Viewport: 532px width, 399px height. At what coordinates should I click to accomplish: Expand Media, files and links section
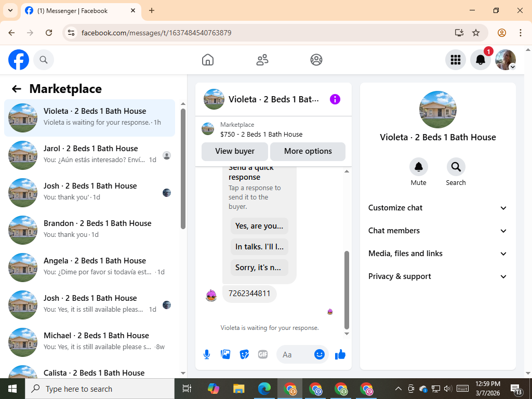coord(437,254)
